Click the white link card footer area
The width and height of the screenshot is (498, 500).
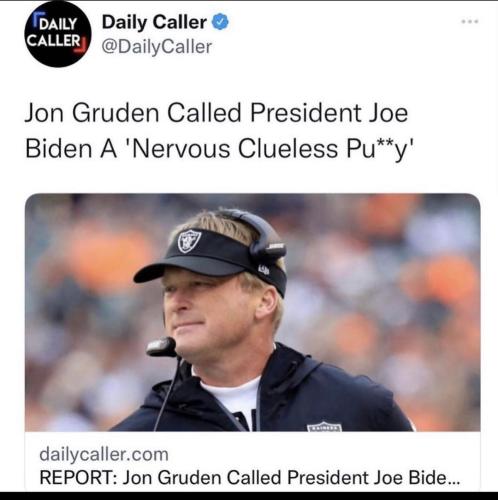coord(253,461)
